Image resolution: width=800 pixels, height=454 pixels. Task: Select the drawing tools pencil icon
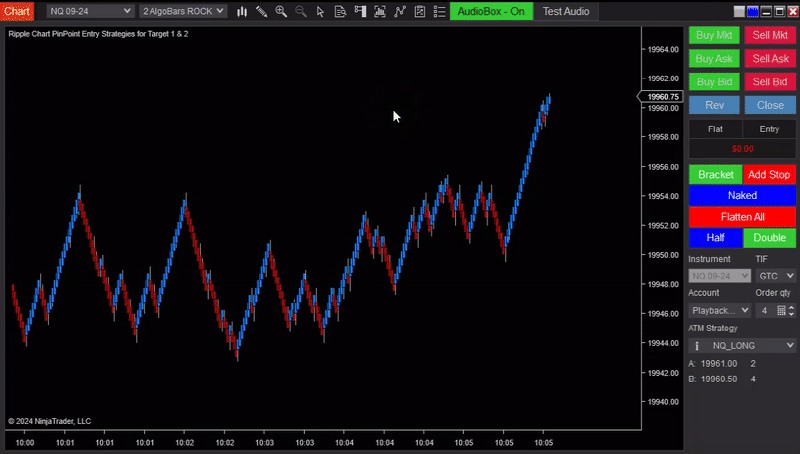(x=261, y=11)
